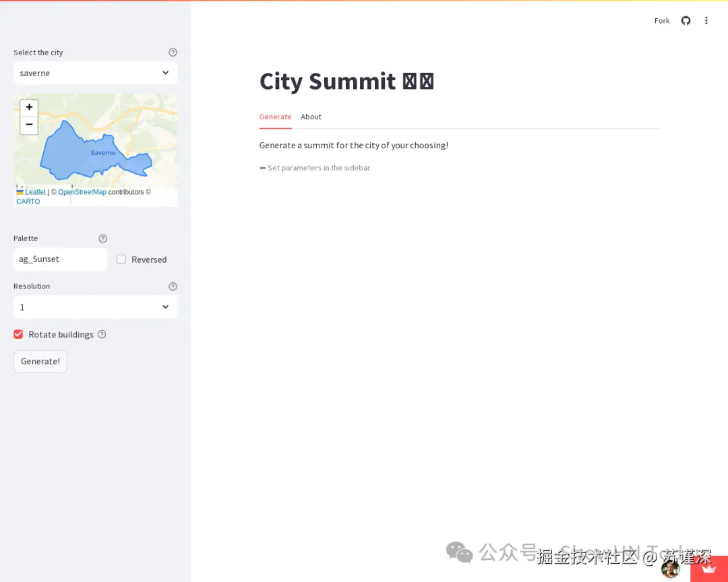The width and height of the screenshot is (728, 582).
Task: Click the Fork option in the header
Action: click(661, 20)
